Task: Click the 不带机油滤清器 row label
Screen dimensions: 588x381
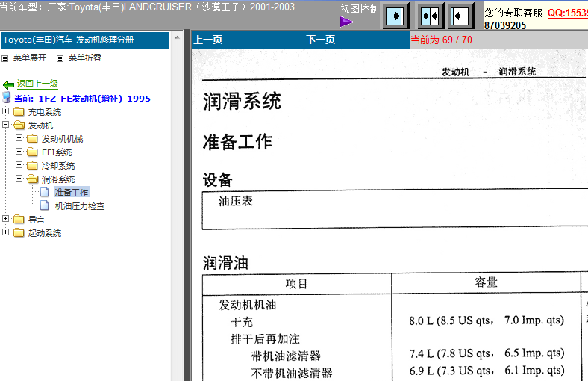Action: [292, 373]
